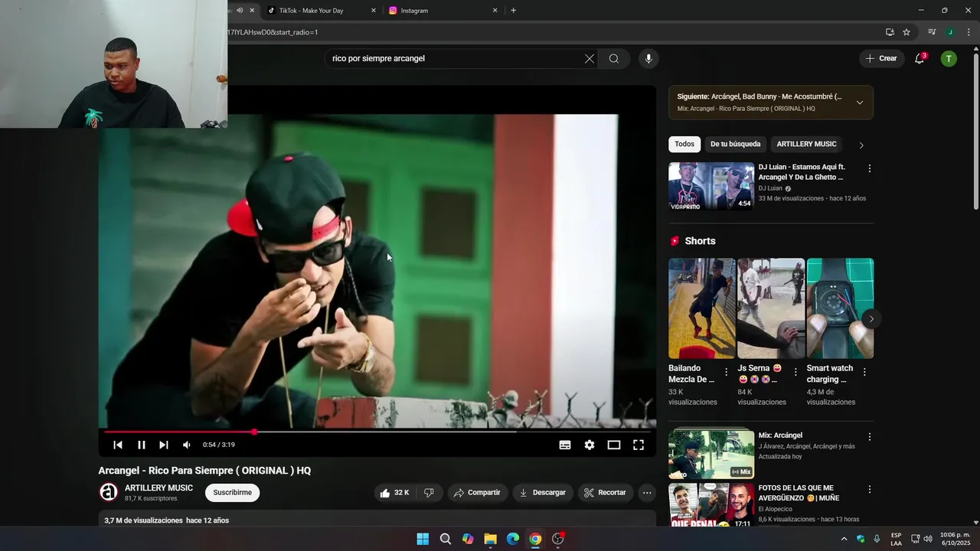The image size is (980, 551).
Task: Open options for DJ Luian video
Action: tap(869, 168)
